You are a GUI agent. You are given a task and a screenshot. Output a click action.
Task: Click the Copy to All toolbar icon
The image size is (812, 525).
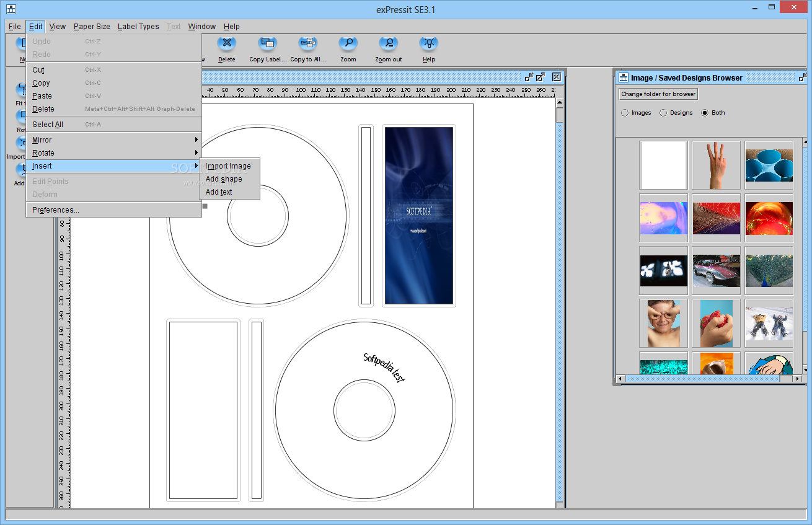(308, 44)
